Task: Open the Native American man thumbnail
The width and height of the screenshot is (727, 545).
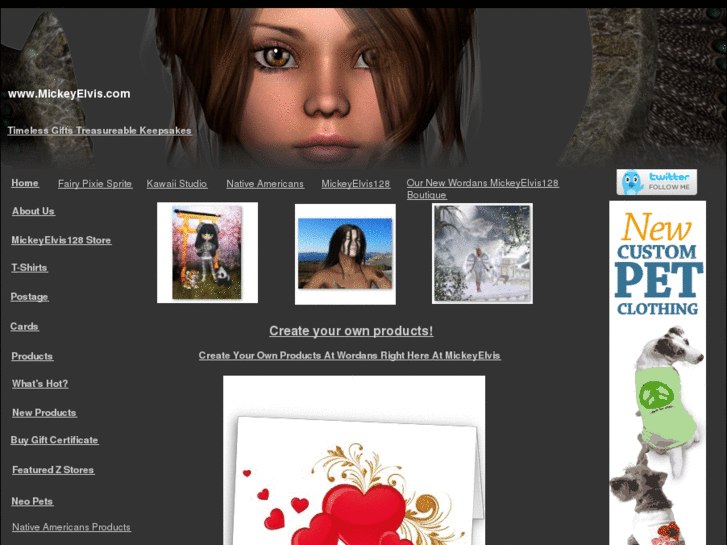Action: tap(345, 254)
